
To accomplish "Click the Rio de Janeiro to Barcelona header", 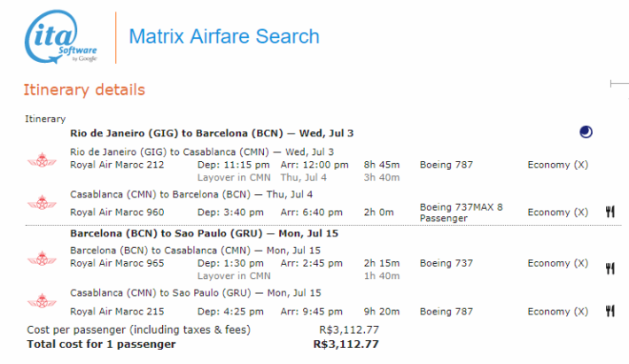I will (212, 133).
